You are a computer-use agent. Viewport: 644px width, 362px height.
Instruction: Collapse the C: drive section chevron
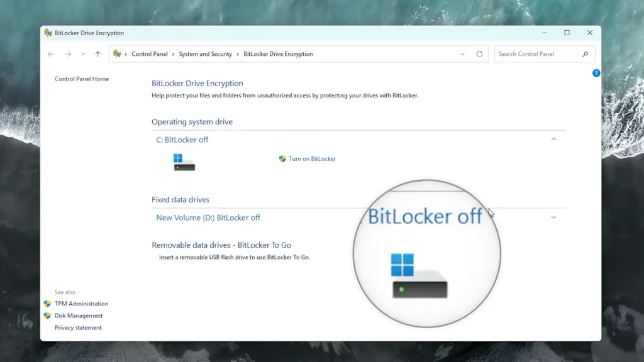point(553,139)
